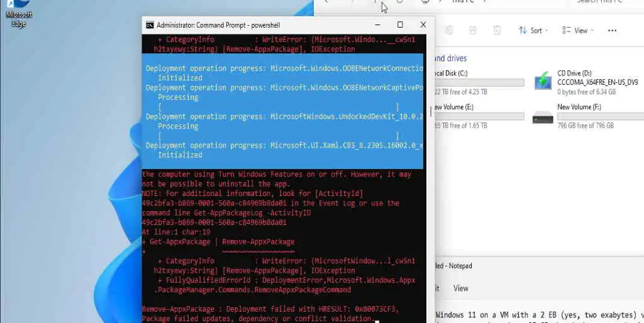644x323 pixels.
Task: Click 'command line Get-AppPackageLog -ActivityID' text
Action: point(226,213)
